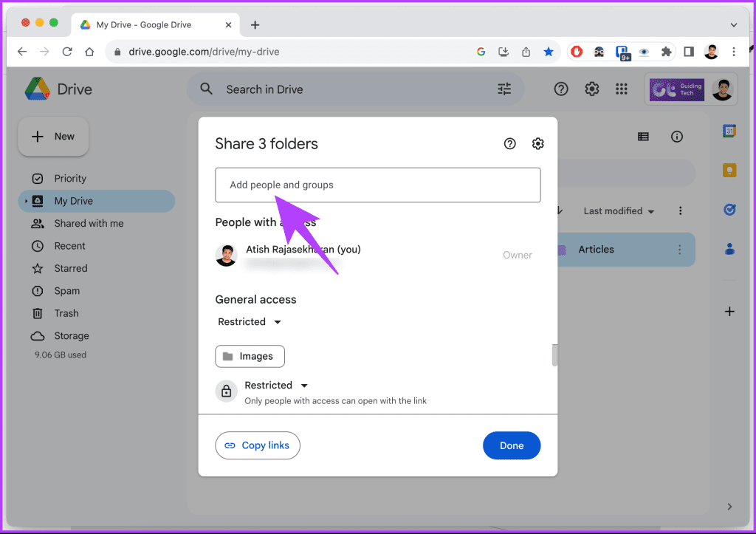Open Google Keep in side panel

[x=729, y=170]
